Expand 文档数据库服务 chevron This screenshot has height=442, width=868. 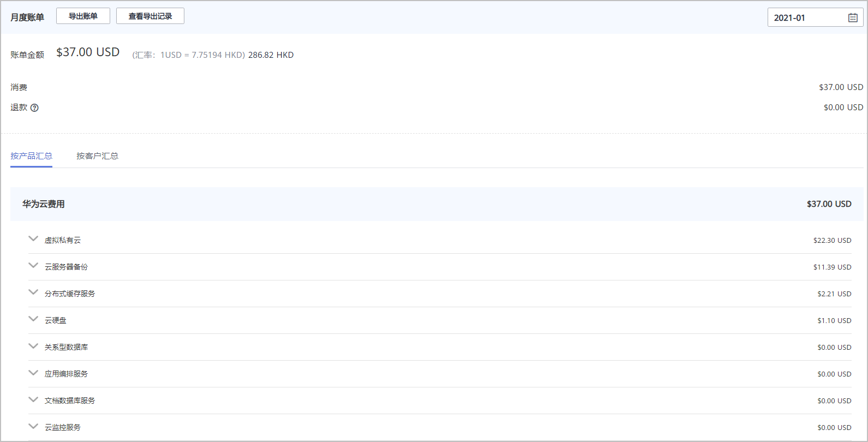point(33,399)
